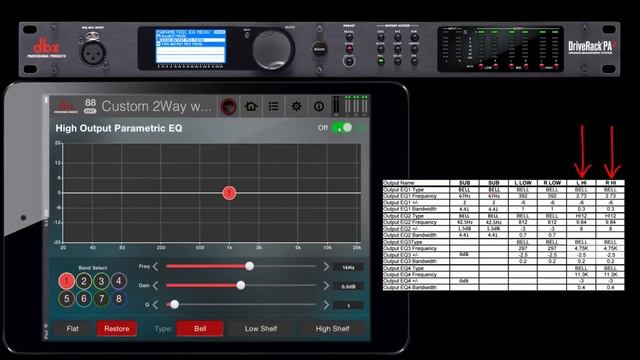
Task: Select EQ band 6
Action: 84,298
